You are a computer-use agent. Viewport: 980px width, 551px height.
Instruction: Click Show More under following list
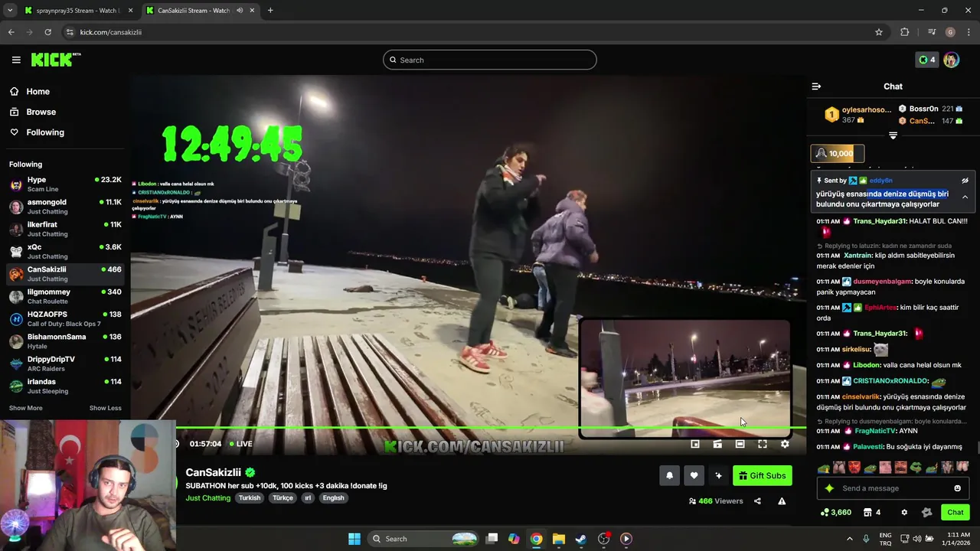tap(26, 408)
